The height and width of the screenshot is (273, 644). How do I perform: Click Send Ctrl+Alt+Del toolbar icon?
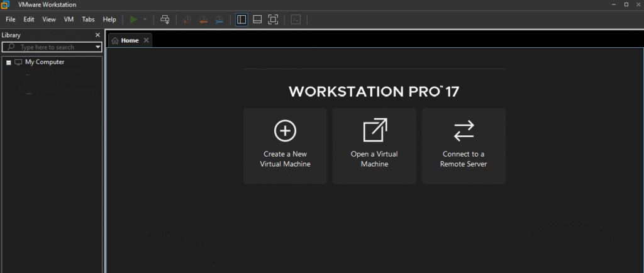pyautogui.click(x=165, y=19)
